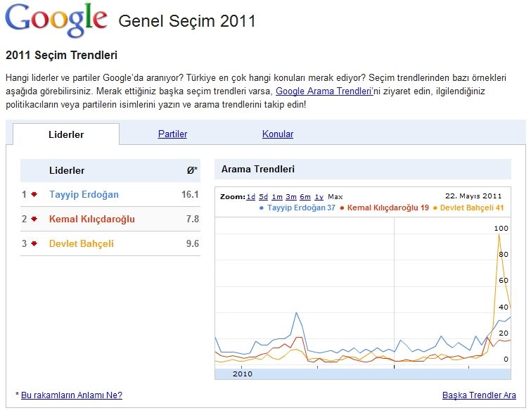531x420 pixels.
Task: Click red down arrow beside Devlet Bahçeli
Action: point(34,244)
